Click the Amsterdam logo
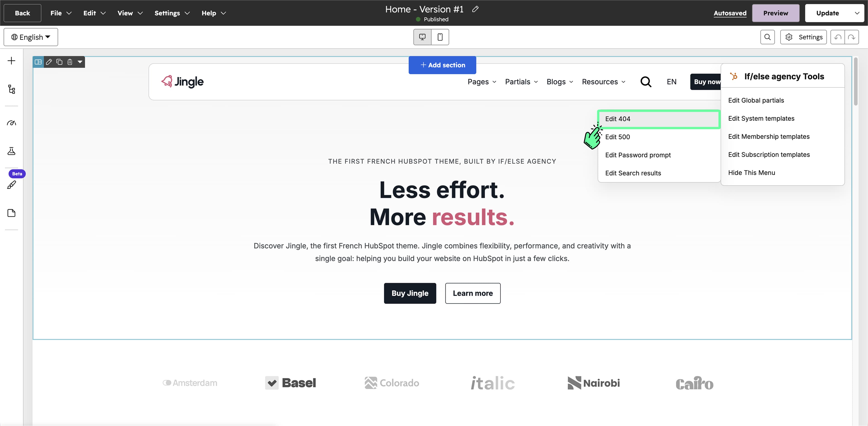The width and height of the screenshot is (868, 426). coord(190,383)
